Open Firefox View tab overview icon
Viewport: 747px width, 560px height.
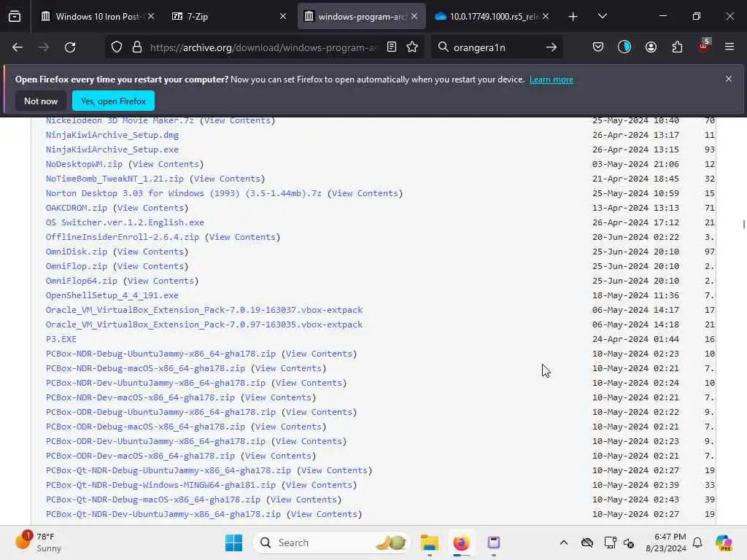click(x=15, y=16)
